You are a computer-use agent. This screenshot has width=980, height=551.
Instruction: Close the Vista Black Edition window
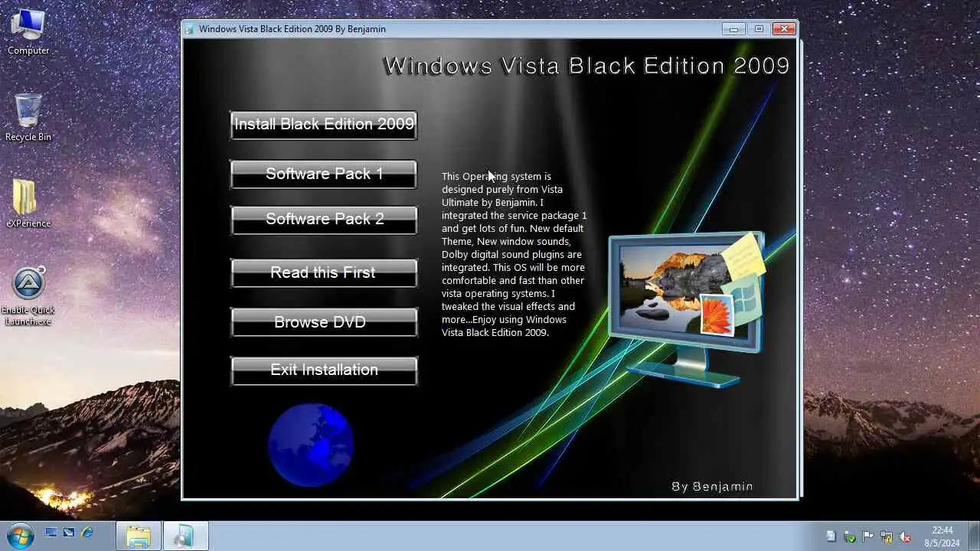point(784,29)
